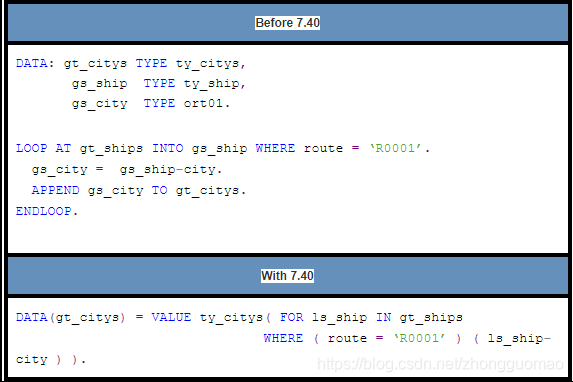Click the 'ENDLOOP.' keyword
The image size is (573, 382).
click(47, 211)
